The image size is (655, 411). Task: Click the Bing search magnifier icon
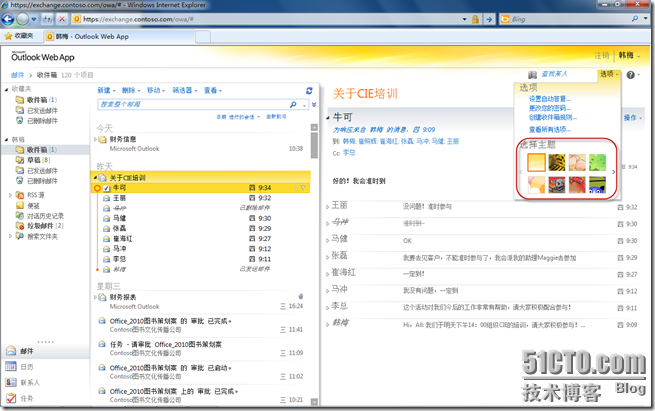pyautogui.click(x=635, y=19)
